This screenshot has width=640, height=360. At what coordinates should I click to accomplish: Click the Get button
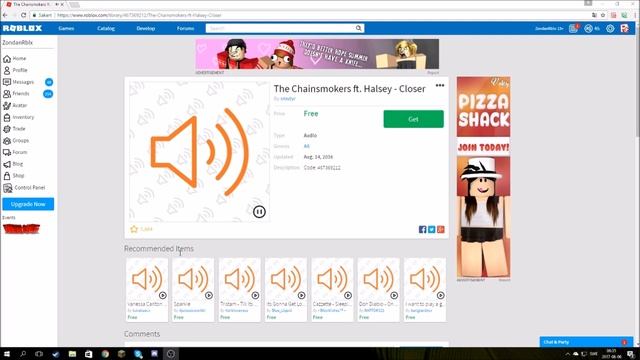pos(413,119)
